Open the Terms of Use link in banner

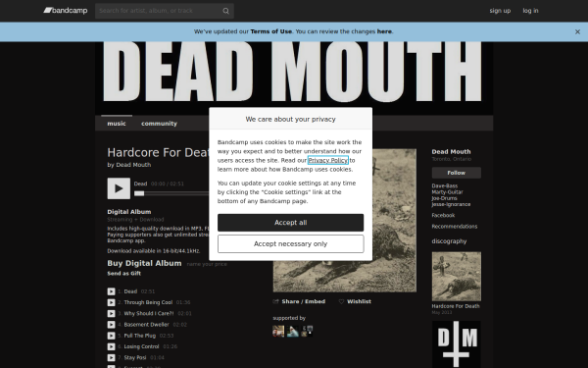tap(271, 31)
